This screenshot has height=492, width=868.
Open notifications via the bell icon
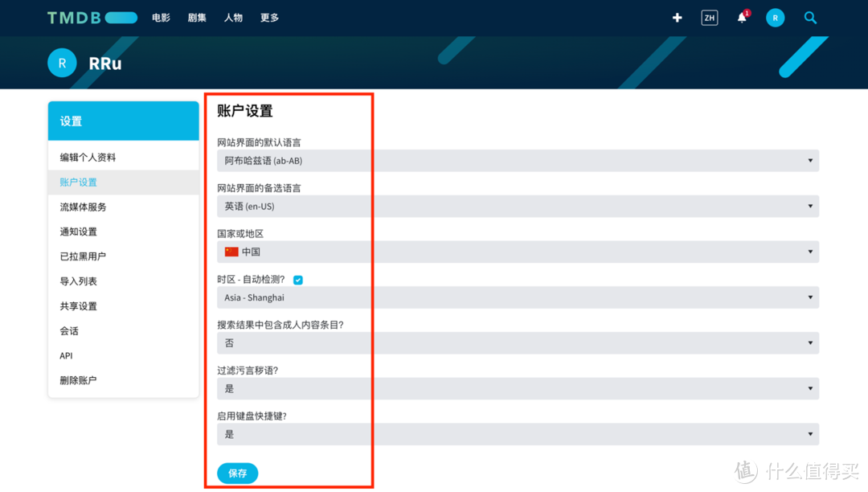pyautogui.click(x=741, y=17)
